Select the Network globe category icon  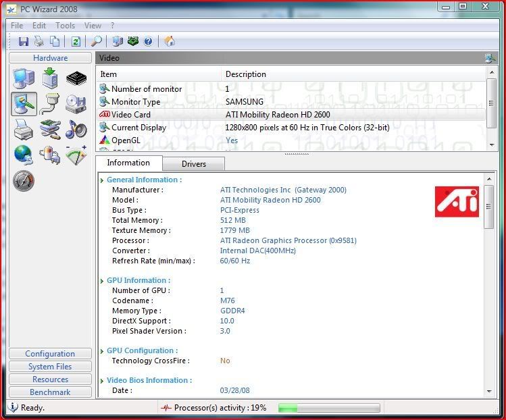coord(24,155)
